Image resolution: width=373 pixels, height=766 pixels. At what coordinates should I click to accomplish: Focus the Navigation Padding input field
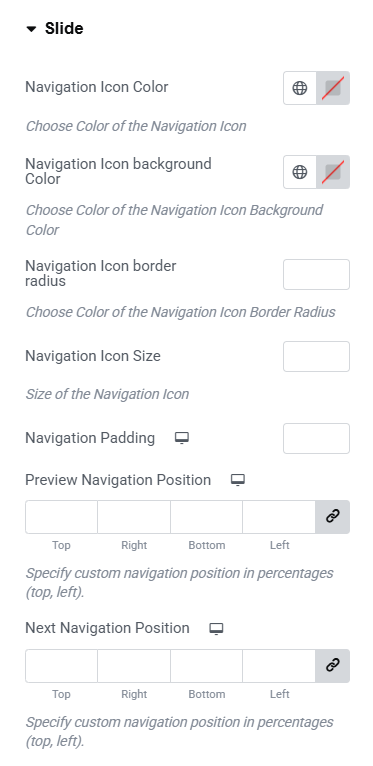click(x=316, y=438)
